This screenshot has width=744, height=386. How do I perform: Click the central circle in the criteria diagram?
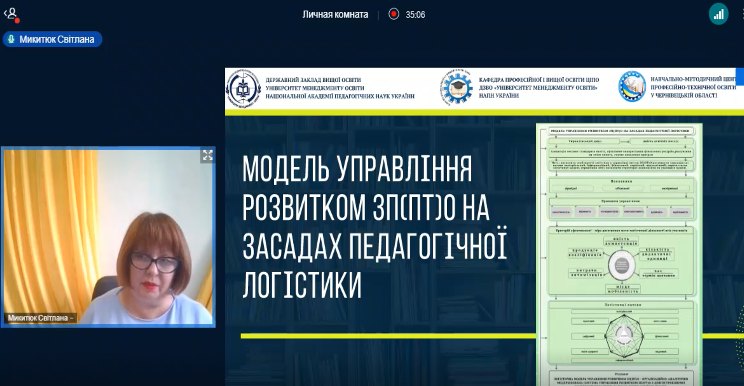tap(622, 266)
